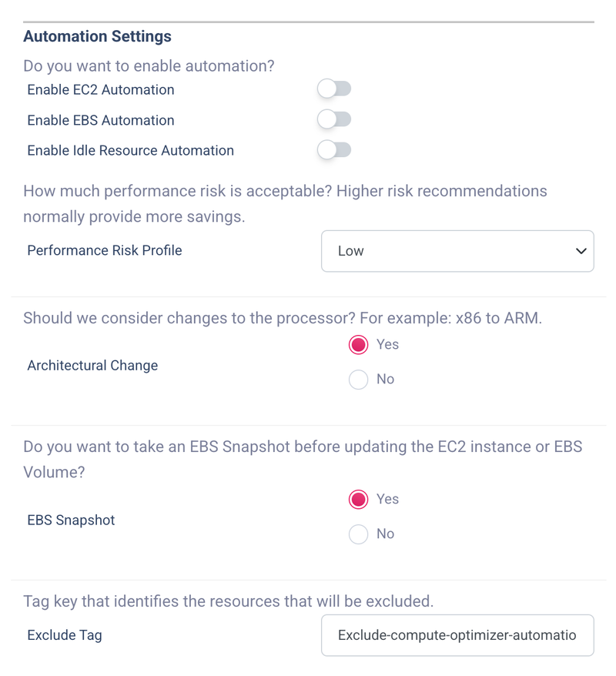Edit the Exclude-compute-optimizer-automation tag value
This screenshot has height=676, width=616.
tap(457, 635)
